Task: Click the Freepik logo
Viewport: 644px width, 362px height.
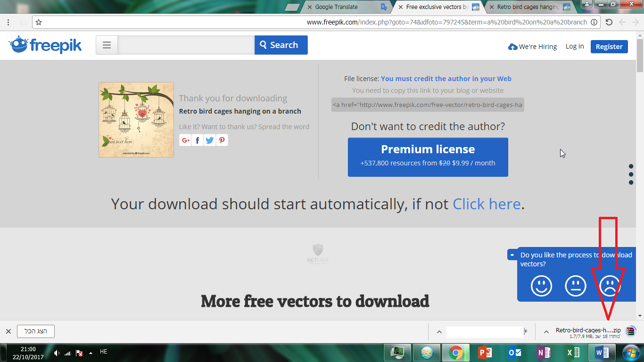Action: (x=45, y=45)
